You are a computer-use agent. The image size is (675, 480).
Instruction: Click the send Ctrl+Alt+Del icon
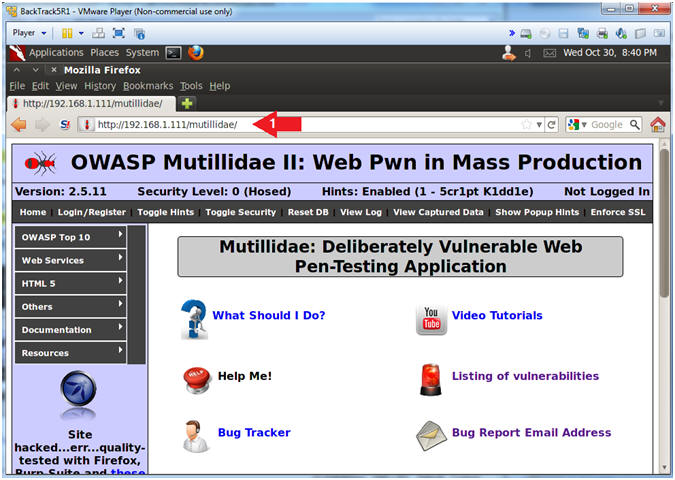click(x=99, y=33)
